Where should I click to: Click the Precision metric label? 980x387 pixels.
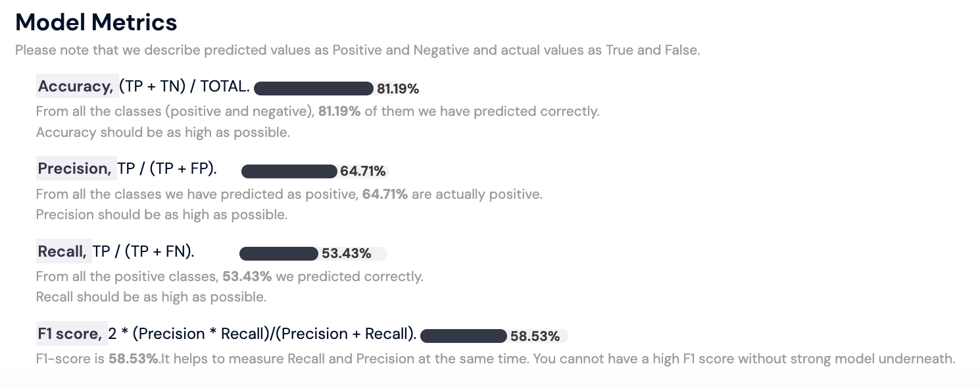tap(75, 168)
